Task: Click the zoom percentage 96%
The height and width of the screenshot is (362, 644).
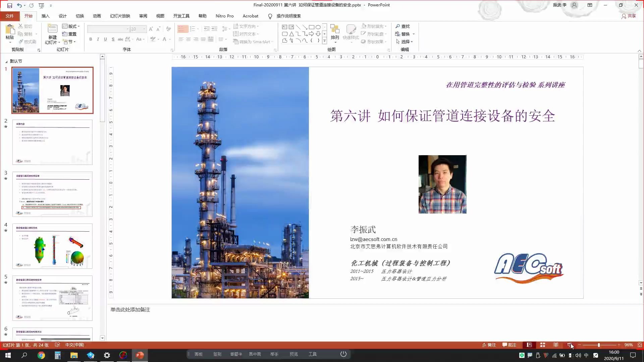Action: point(629,345)
